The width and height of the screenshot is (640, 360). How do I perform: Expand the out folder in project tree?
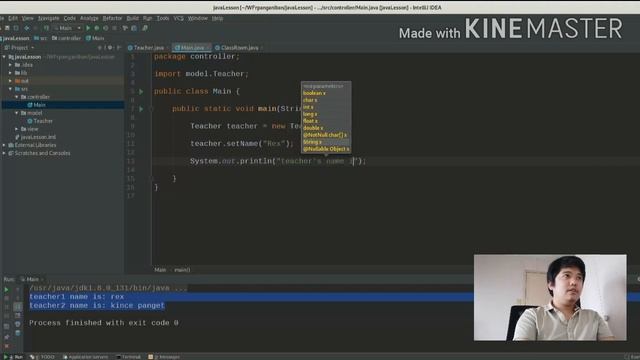[10, 81]
